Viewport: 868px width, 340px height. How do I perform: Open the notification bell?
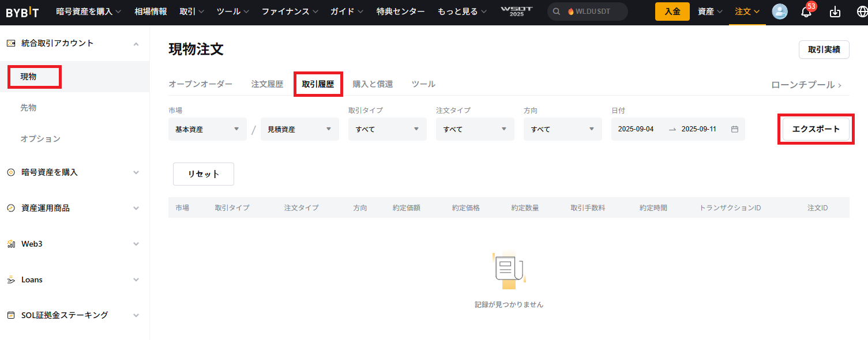pyautogui.click(x=806, y=12)
